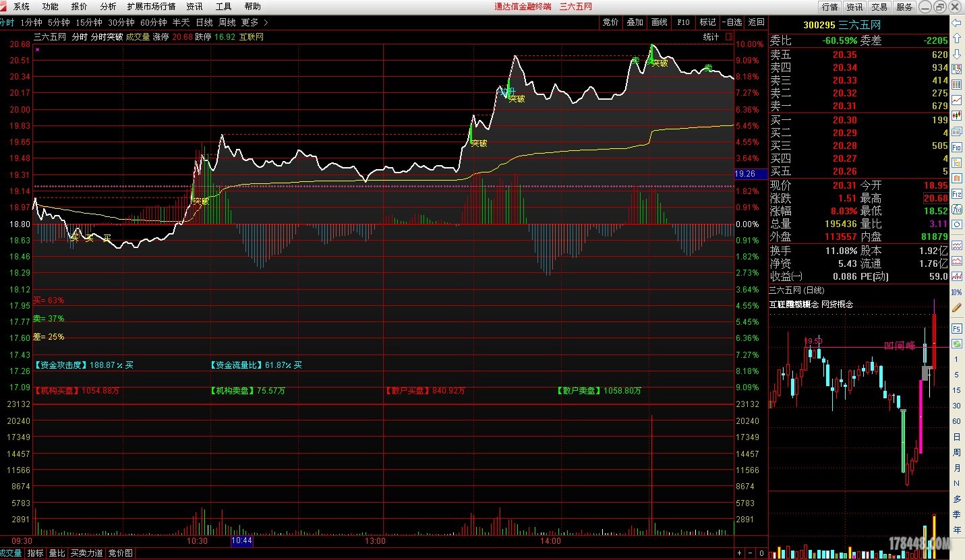The image size is (965, 560).
Task: Click the wavy indicator chart icon
Action: pyautogui.click(x=956, y=245)
